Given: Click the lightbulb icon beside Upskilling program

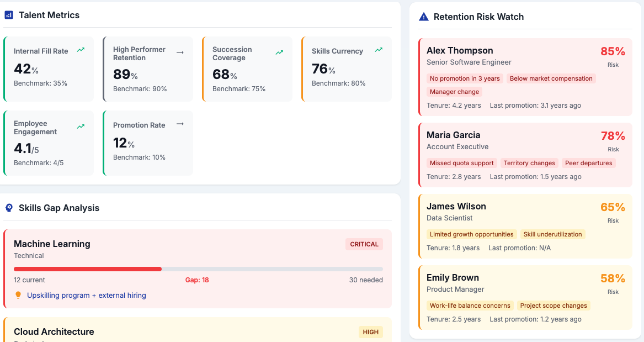Looking at the screenshot, I should point(18,295).
